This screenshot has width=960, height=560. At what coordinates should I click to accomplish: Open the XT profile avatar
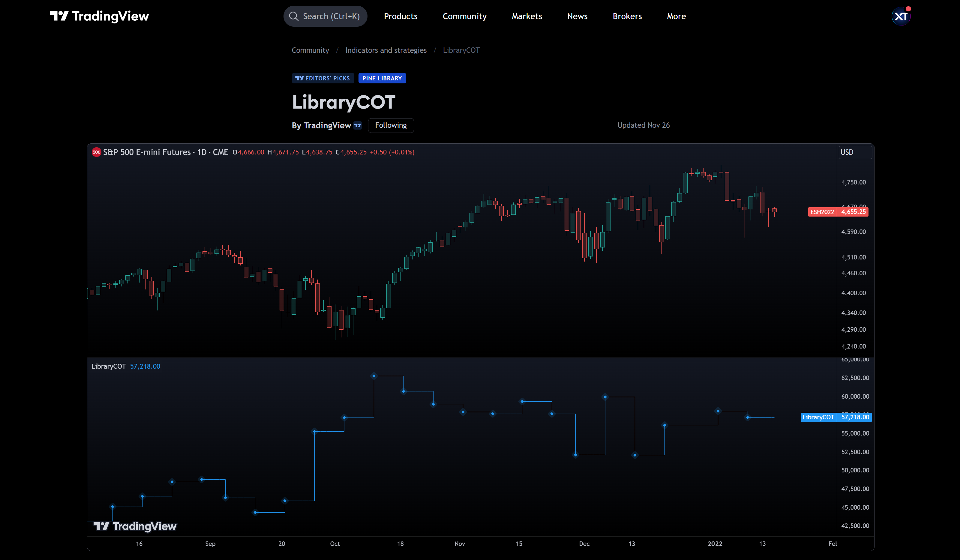pos(900,16)
